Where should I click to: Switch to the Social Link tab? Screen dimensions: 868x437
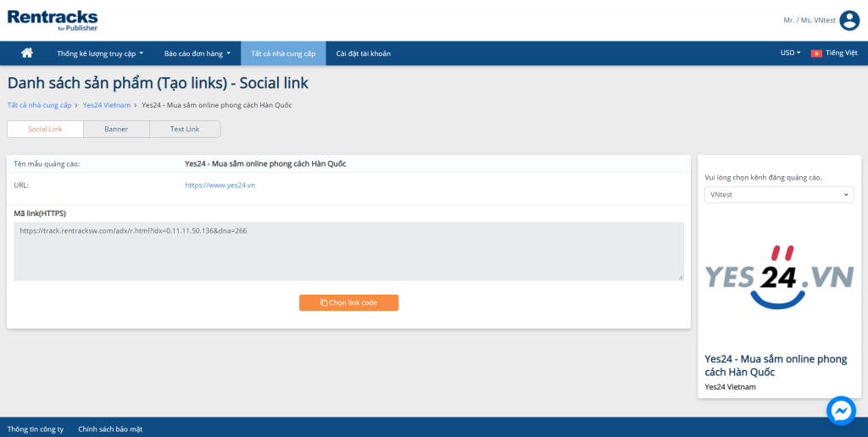[46, 129]
